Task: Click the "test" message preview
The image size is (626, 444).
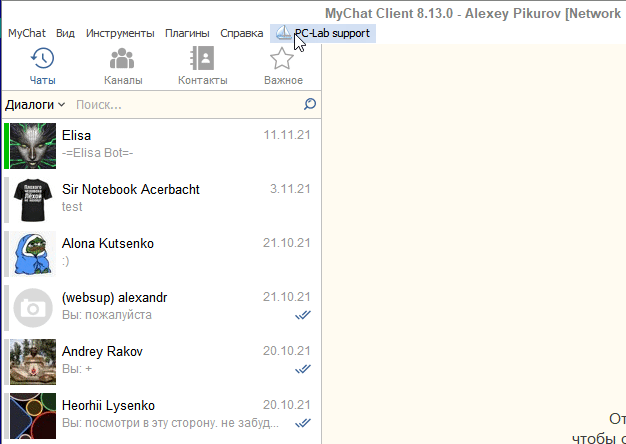Action: [72, 207]
